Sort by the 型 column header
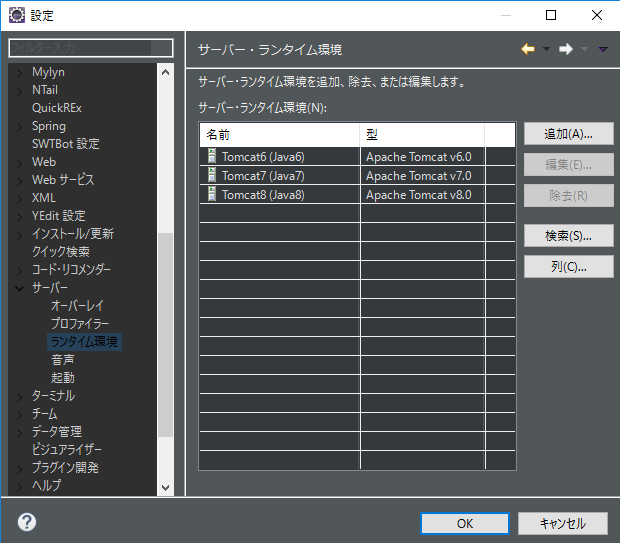The height and width of the screenshot is (543, 620). click(422, 135)
